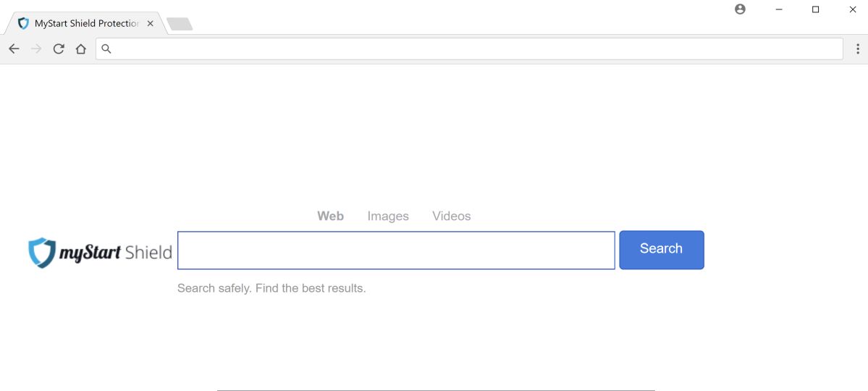868x391 pixels.
Task: Switch to the Web search tab
Action: (x=330, y=216)
